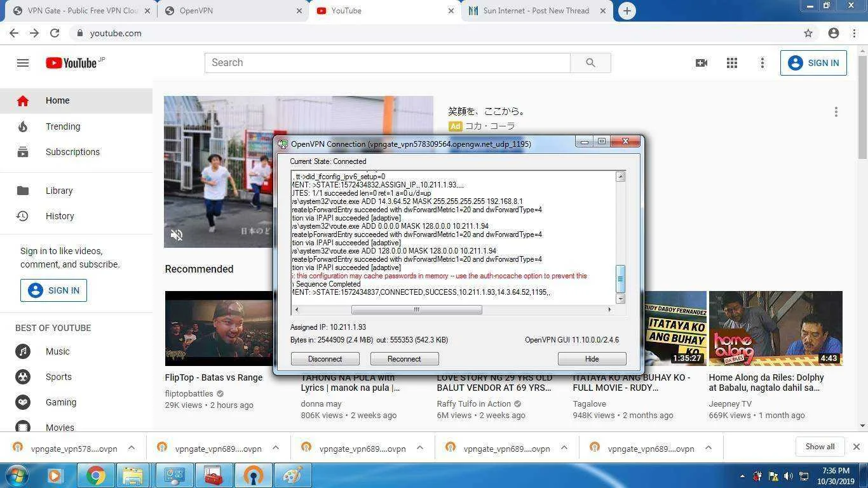Open Library in the sidebar
This screenshot has height=488, width=868.
[76, 191]
